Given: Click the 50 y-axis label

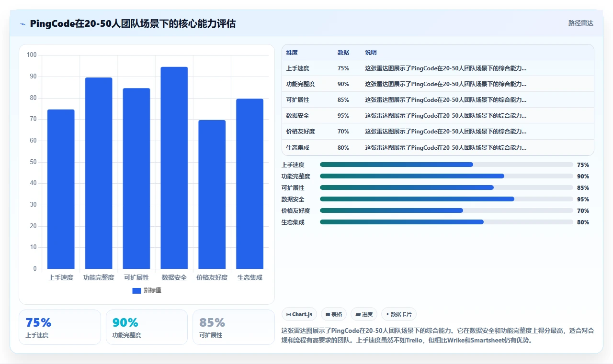Looking at the screenshot, I should point(34,162).
